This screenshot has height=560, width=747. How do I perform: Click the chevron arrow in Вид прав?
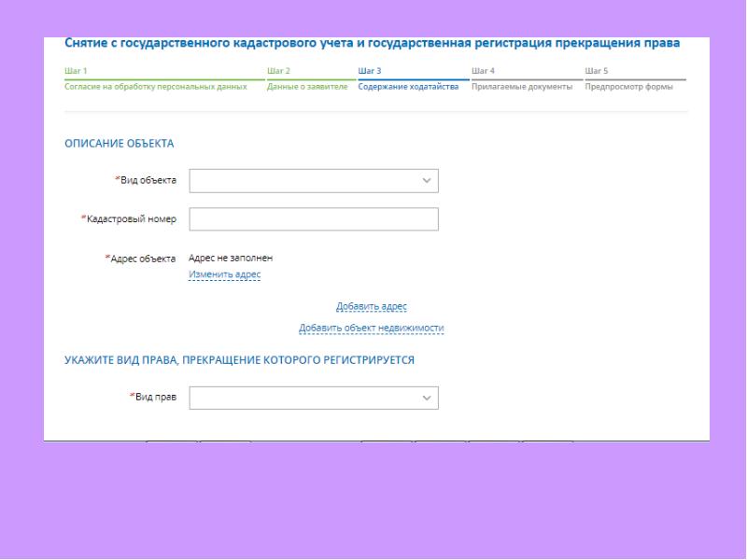pyautogui.click(x=427, y=398)
